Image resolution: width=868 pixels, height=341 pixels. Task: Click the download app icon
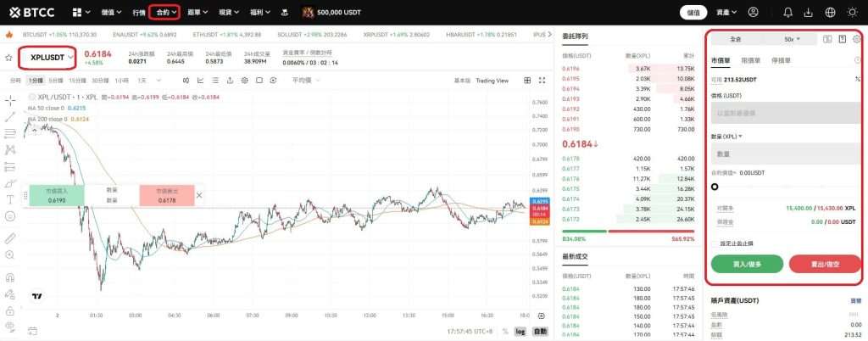tap(808, 13)
